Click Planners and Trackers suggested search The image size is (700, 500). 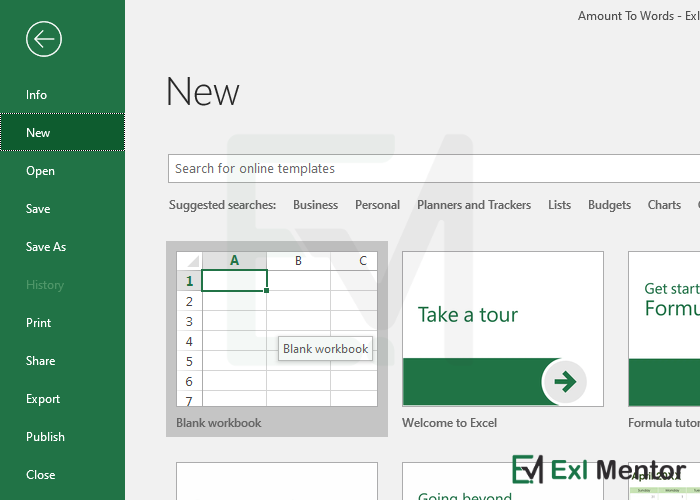474,205
